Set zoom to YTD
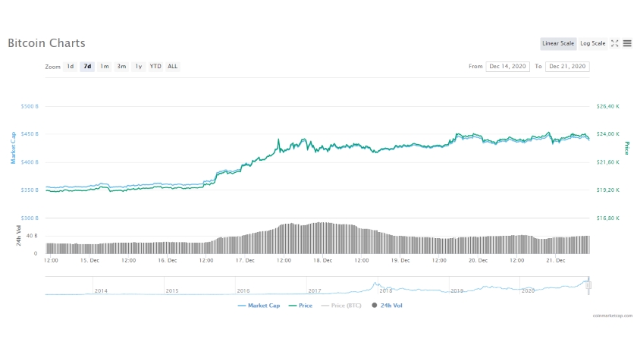The image size is (637, 364). tap(155, 67)
